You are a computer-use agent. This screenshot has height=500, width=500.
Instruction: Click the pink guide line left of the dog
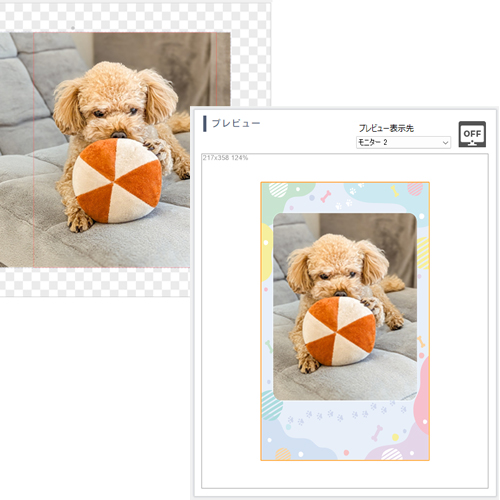point(34,150)
